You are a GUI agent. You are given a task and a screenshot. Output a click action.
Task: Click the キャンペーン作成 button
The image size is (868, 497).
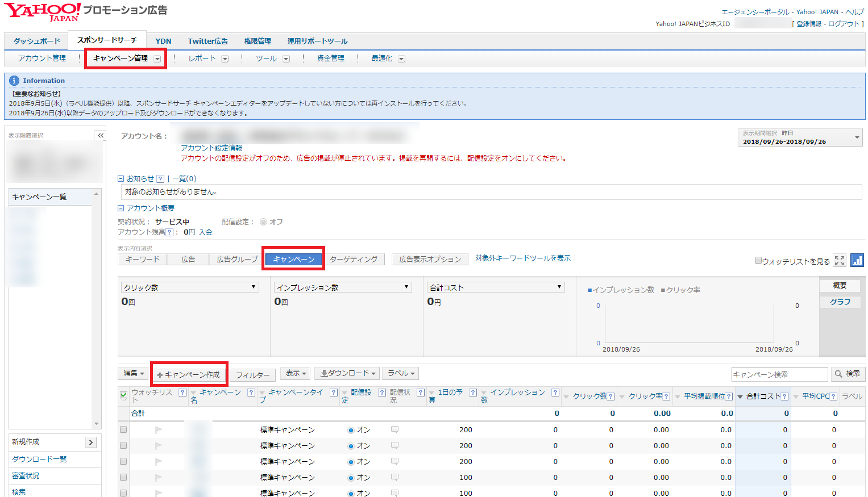[x=189, y=374]
